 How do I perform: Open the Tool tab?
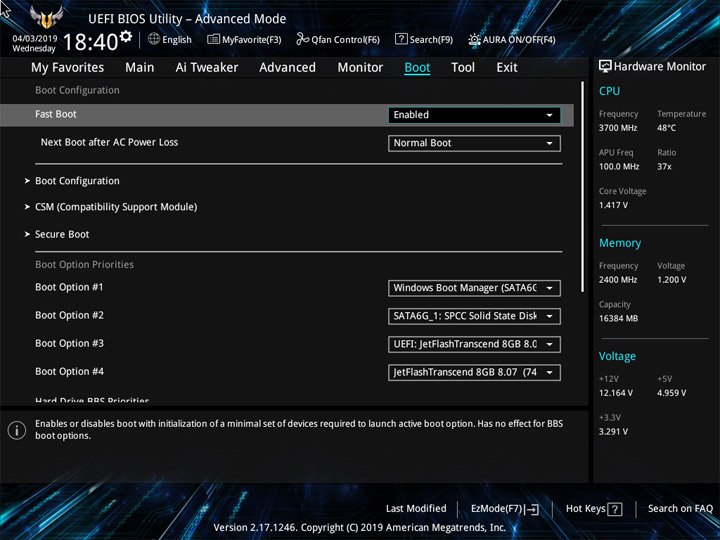point(463,68)
